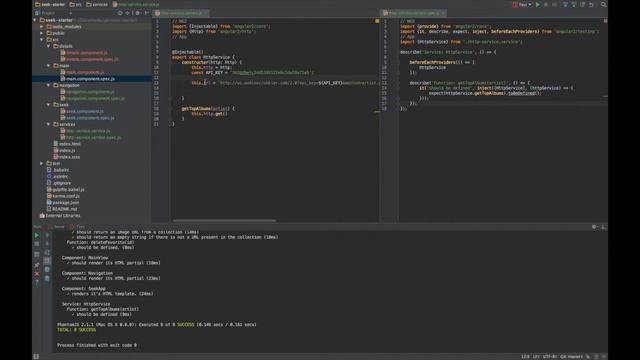Click the red X close icon in the Run panel sidebar
This screenshot has width=640, height=360.
[37, 273]
